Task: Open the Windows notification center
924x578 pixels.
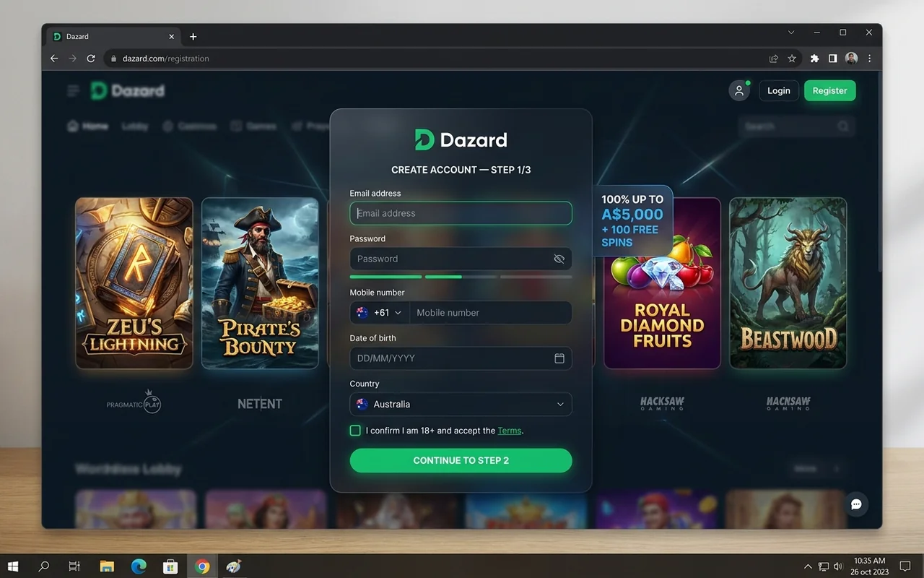Action: pyautogui.click(x=905, y=566)
